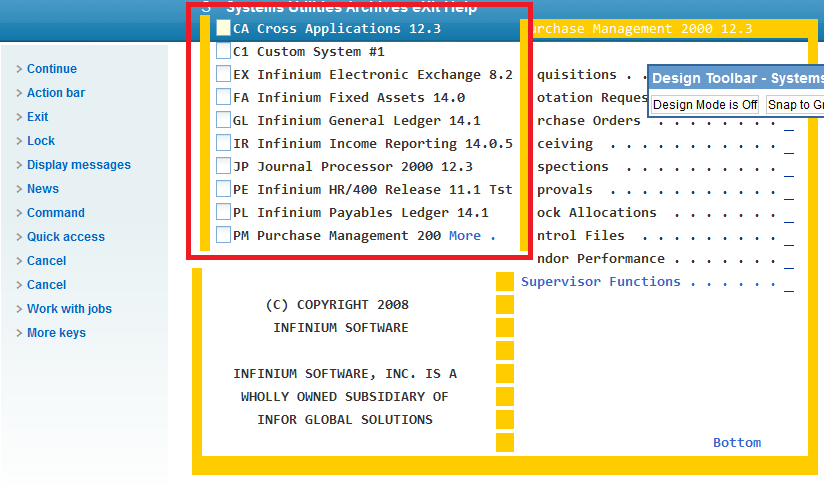Select the EX Infinium Electronic Exchange checkbox
This screenshot has height=485, width=824.
[223, 74]
